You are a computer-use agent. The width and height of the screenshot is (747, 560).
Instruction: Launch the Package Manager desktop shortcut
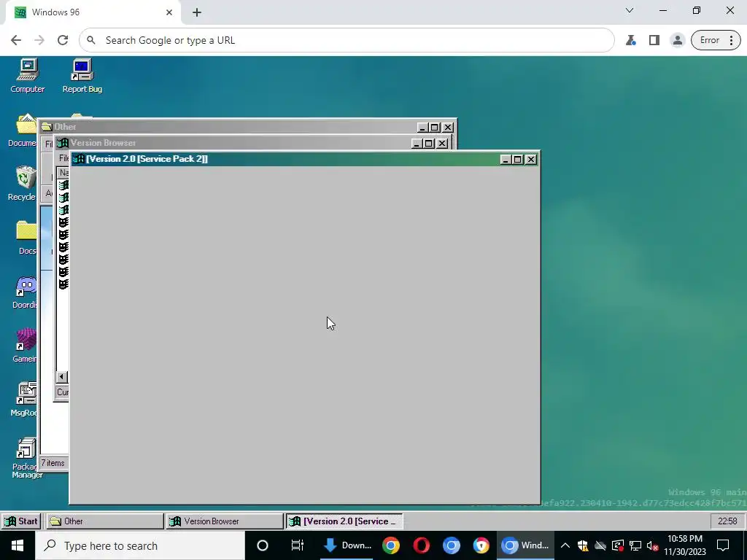26,458
